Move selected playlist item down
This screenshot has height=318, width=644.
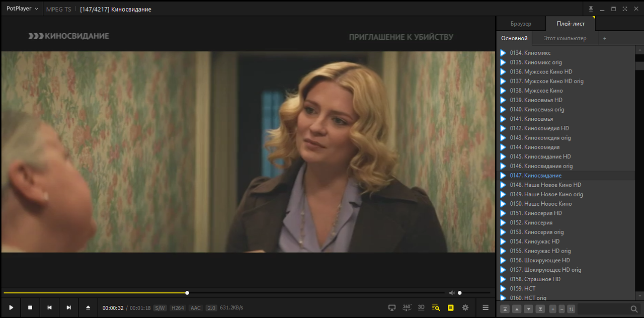pos(529,309)
